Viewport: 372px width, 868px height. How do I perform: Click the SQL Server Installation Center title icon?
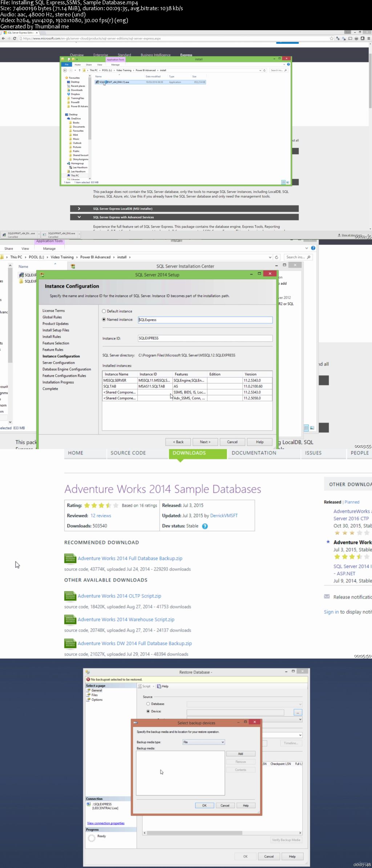(73, 266)
